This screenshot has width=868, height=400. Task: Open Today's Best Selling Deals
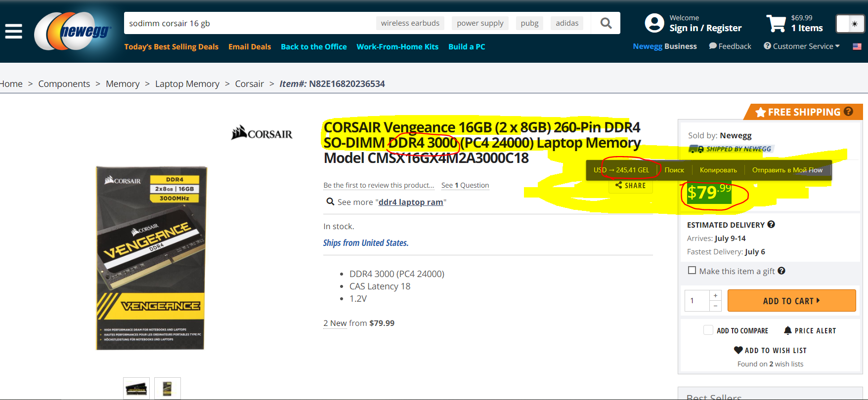point(171,47)
